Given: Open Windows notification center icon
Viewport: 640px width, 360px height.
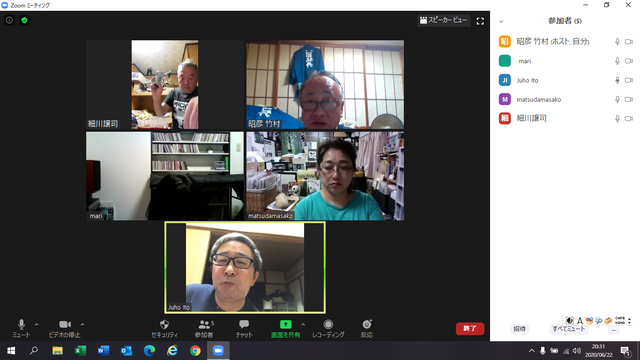Looking at the screenshot, I should pyautogui.click(x=626, y=351).
